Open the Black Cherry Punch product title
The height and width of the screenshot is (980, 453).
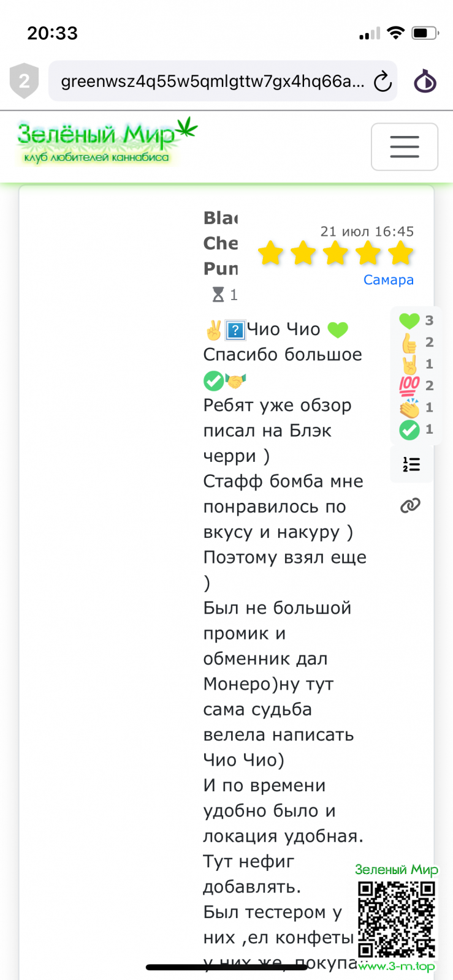click(221, 243)
